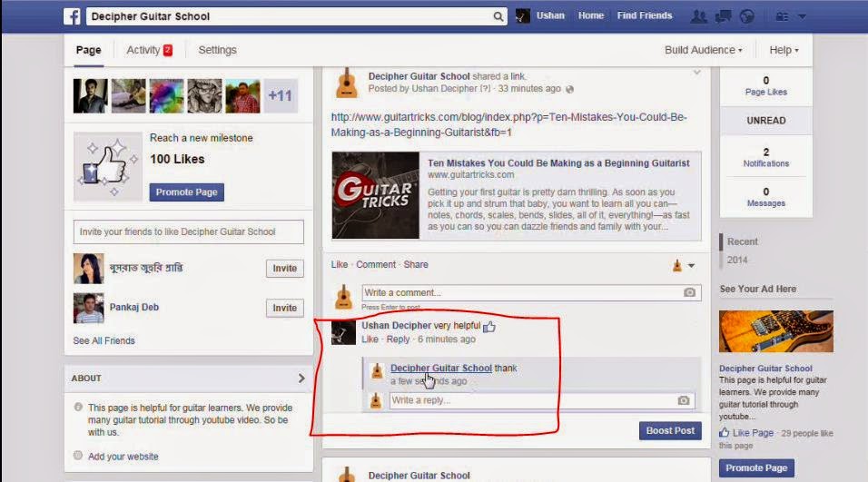The height and width of the screenshot is (482, 868).
Task: Open the account menu dropdown arrow
Action: [802, 17]
